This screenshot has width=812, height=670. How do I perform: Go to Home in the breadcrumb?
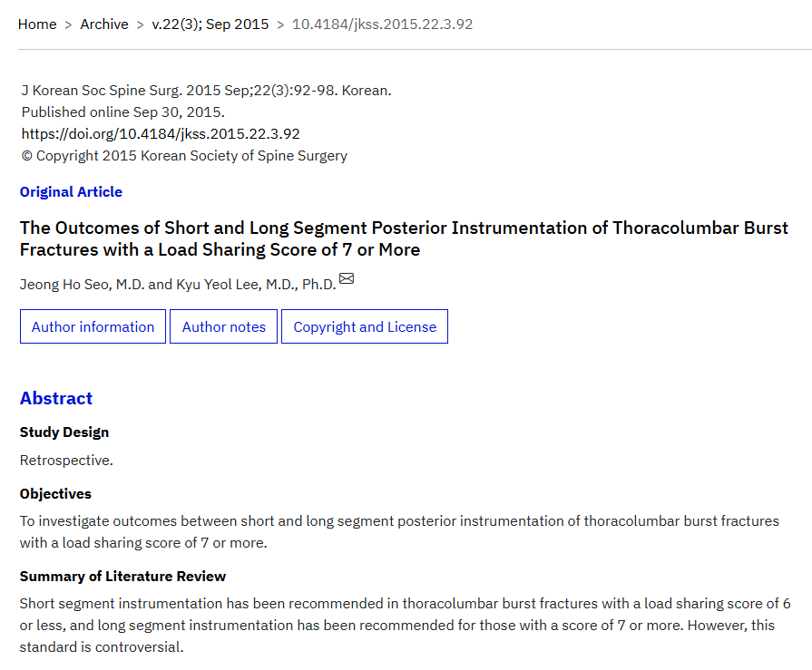click(x=37, y=24)
